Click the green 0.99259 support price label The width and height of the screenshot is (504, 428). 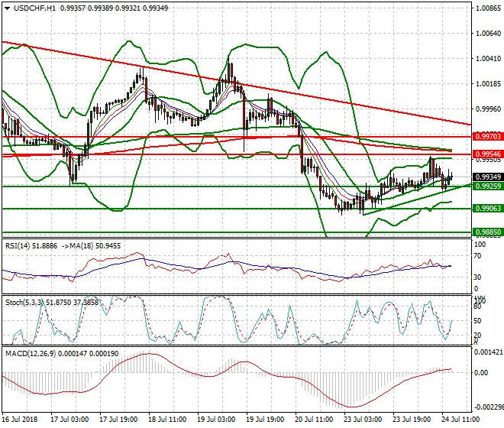(488, 186)
